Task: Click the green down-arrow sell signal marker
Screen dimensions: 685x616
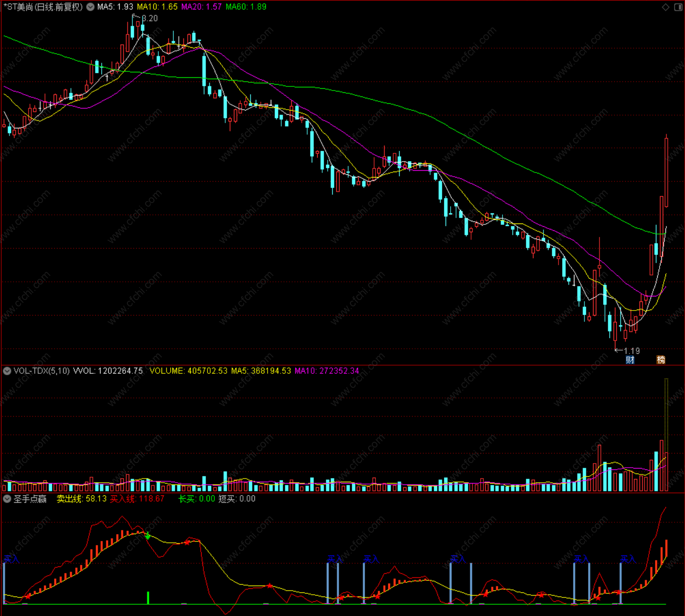Action: pos(147,535)
